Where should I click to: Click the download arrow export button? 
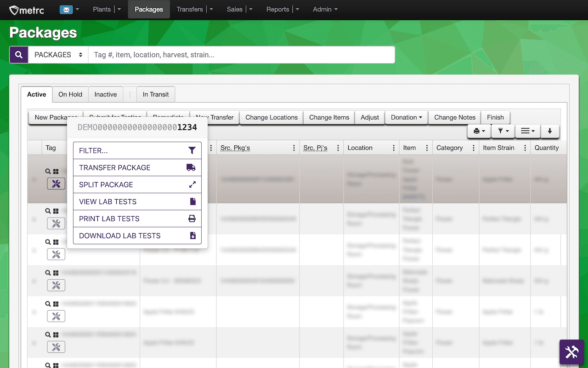pos(550,131)
